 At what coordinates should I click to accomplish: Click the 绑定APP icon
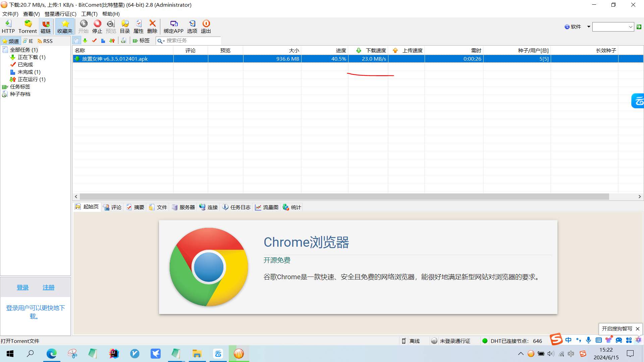173,26
